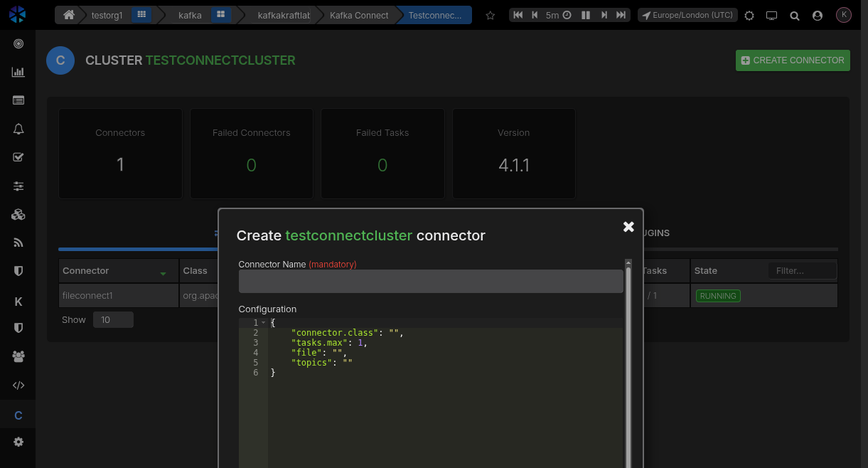The height and width of the screenshot is (468, 868).
Task: Click the Create Connector button
Action: 793,60
